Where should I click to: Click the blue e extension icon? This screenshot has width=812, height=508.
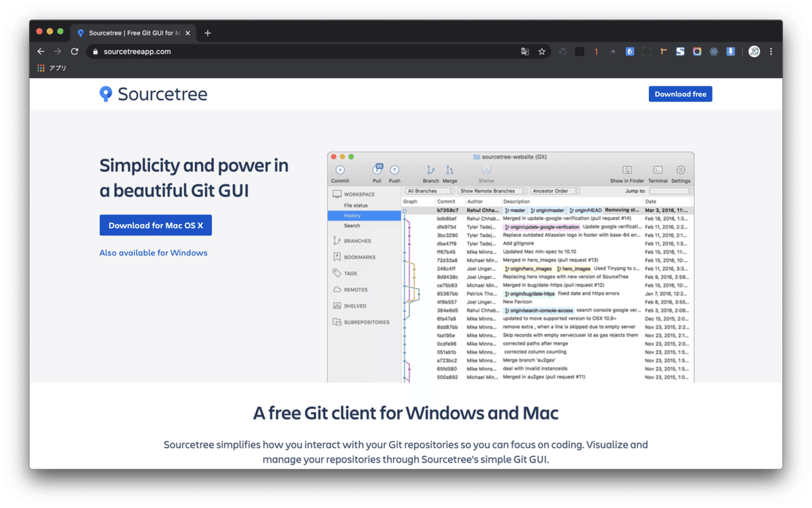pyautogui.click(x=629, y=51)
